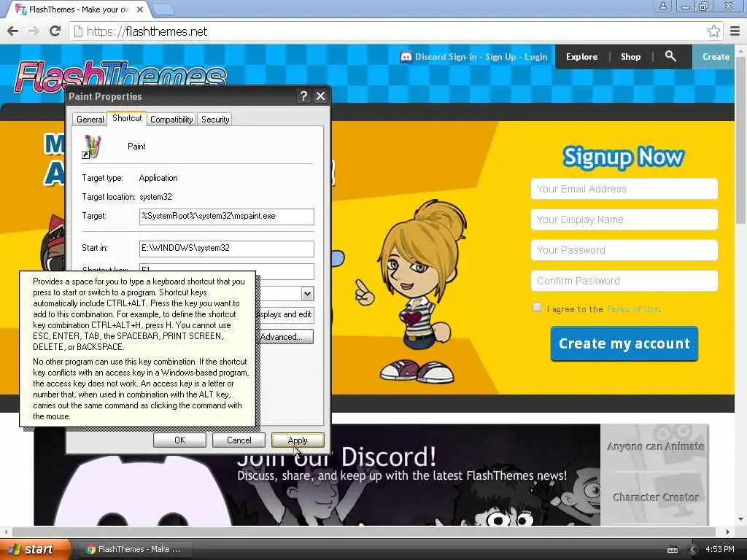Expand hidden system tray icons arrow
747x560 pixels.
[692, 550]
